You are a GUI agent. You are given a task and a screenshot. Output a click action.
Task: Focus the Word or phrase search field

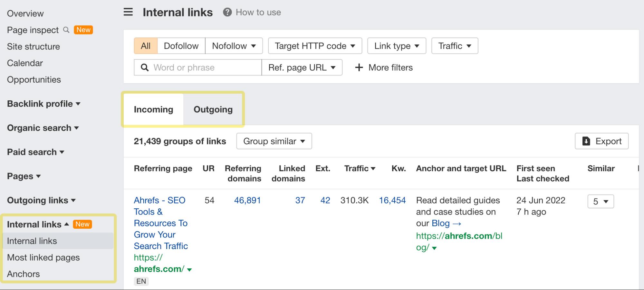198,67
